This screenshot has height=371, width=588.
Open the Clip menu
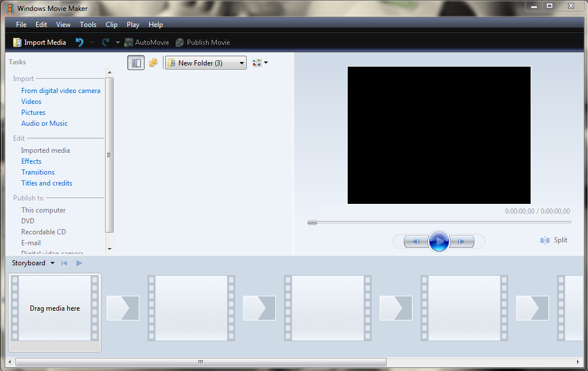click(x=111, y=24)
